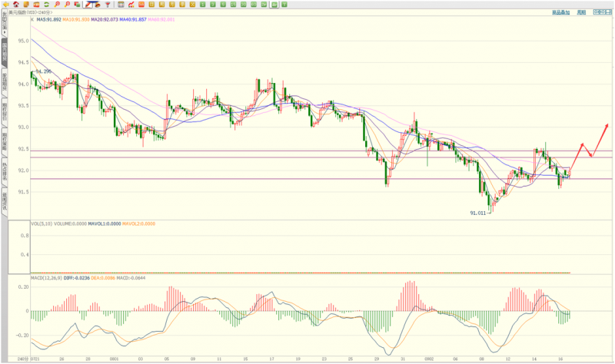Click the funnel filter icon
Image resolution: width=615 pixels, height=364 pixels.
(108, 5)
